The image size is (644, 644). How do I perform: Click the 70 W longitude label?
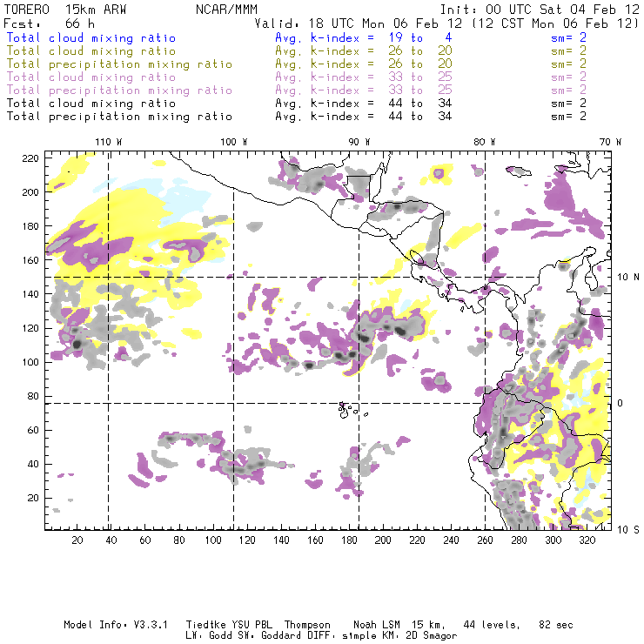610,142
